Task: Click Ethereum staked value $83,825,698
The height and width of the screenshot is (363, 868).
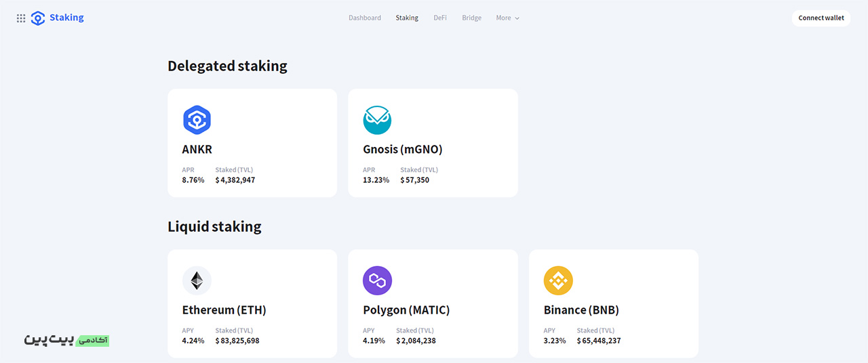Action: 237,341
